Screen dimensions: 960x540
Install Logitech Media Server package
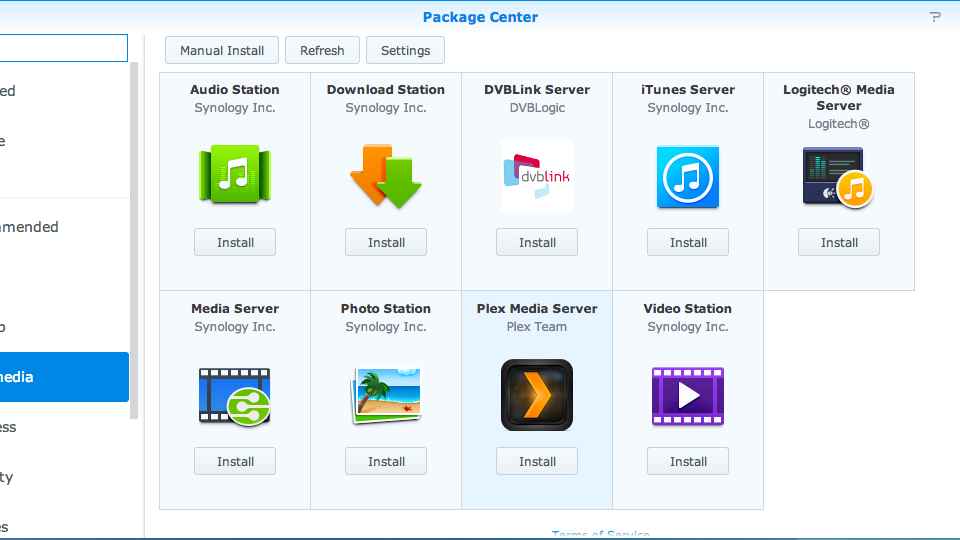point(839,242)
